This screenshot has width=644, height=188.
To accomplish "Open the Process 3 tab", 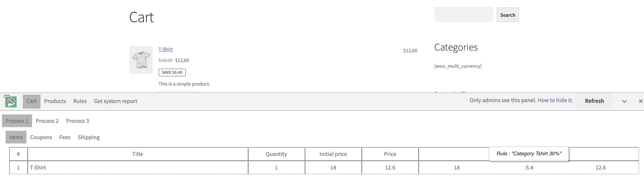I will [x=77, y=121].
